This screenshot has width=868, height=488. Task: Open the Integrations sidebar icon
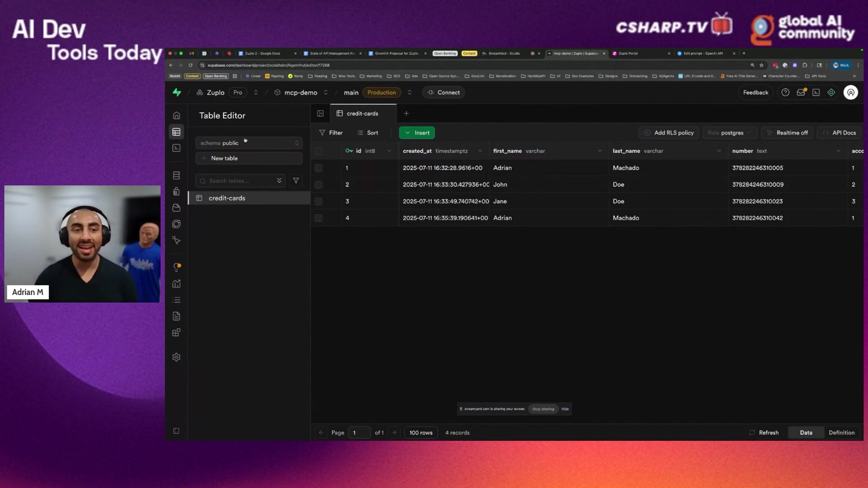point(176,333)
